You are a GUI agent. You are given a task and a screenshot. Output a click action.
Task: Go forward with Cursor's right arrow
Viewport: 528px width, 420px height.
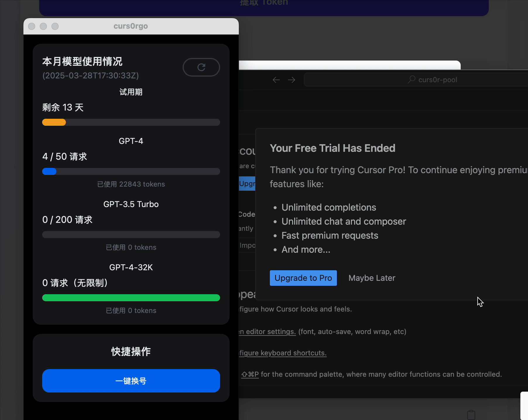[292, 80]
